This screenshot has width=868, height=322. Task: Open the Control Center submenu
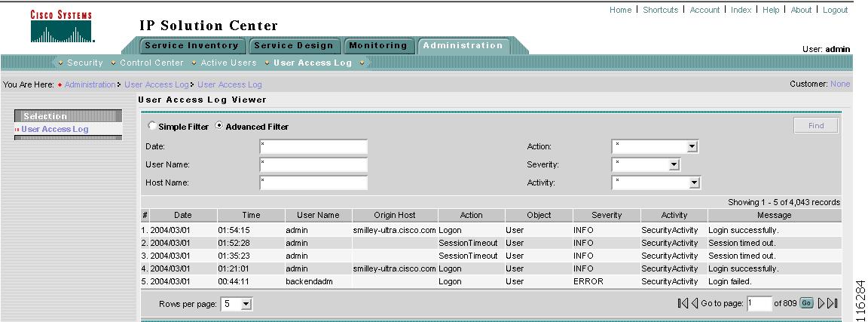[x=151, y=63]
